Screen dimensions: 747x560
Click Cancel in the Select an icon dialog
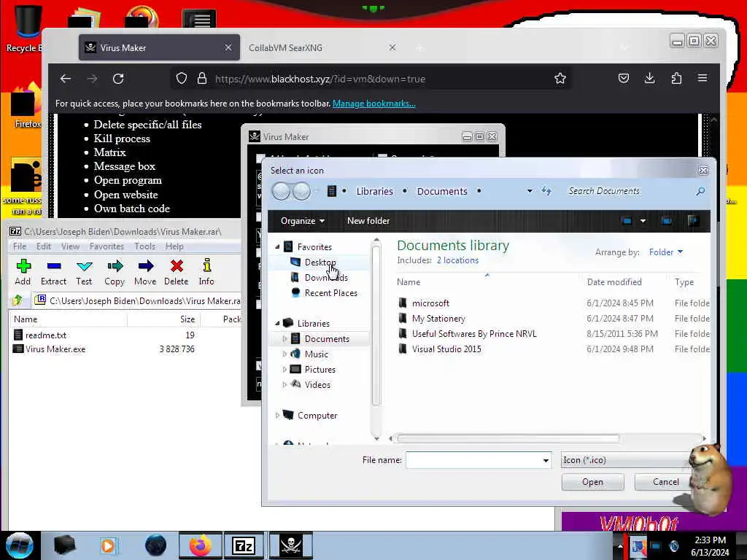coord(665,482)
